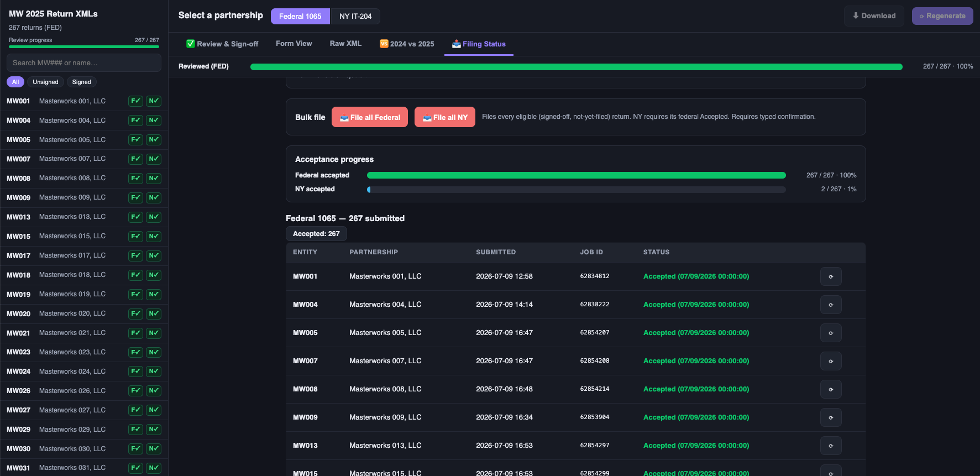Click job ID 62834812

point(595,276)
